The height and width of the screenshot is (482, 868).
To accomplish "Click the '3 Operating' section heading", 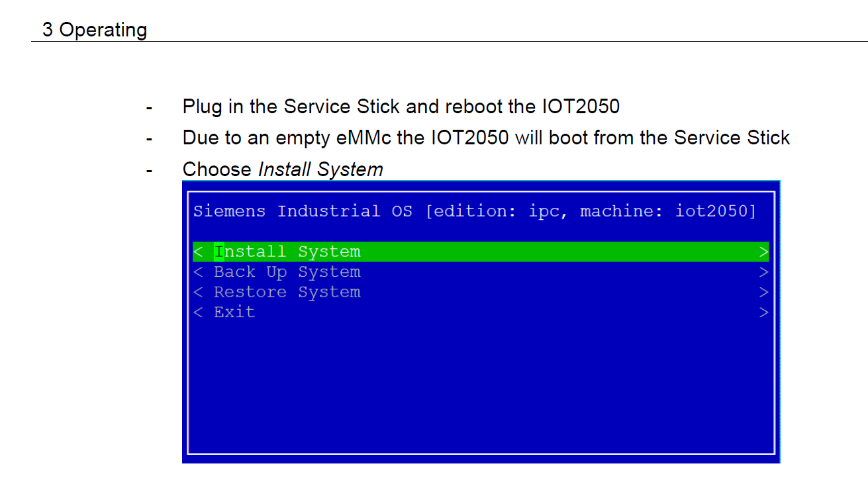I will (95, 30).
